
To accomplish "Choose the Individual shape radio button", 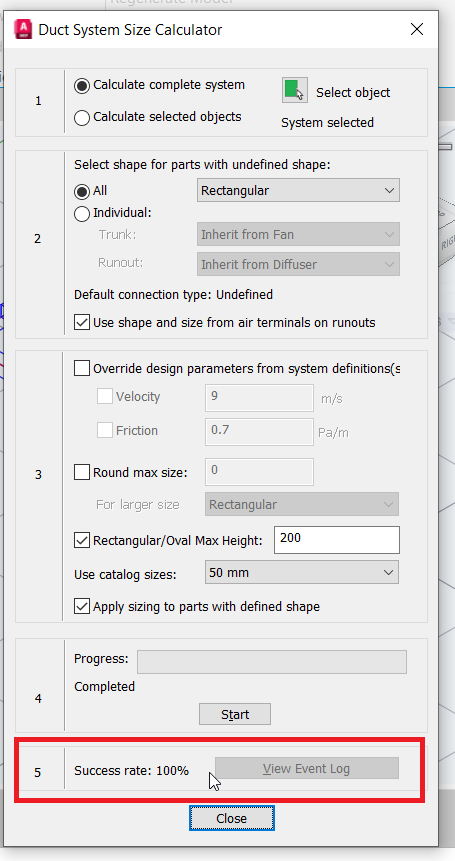I will click(x=82, y=214).
